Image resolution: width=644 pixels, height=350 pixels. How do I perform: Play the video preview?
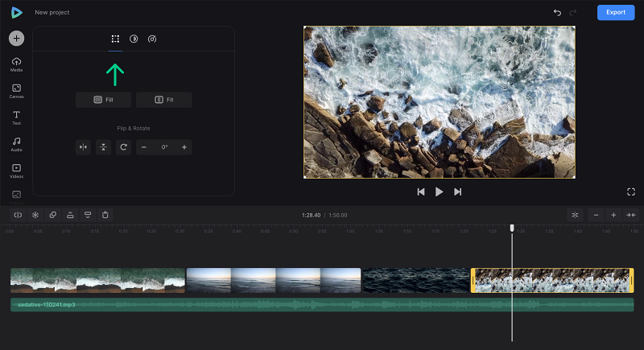tap(439, 192)
